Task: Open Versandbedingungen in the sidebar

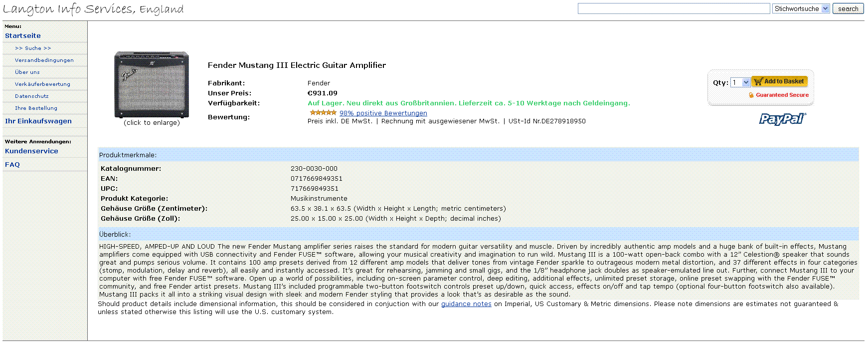Action: tap(44, 60)
